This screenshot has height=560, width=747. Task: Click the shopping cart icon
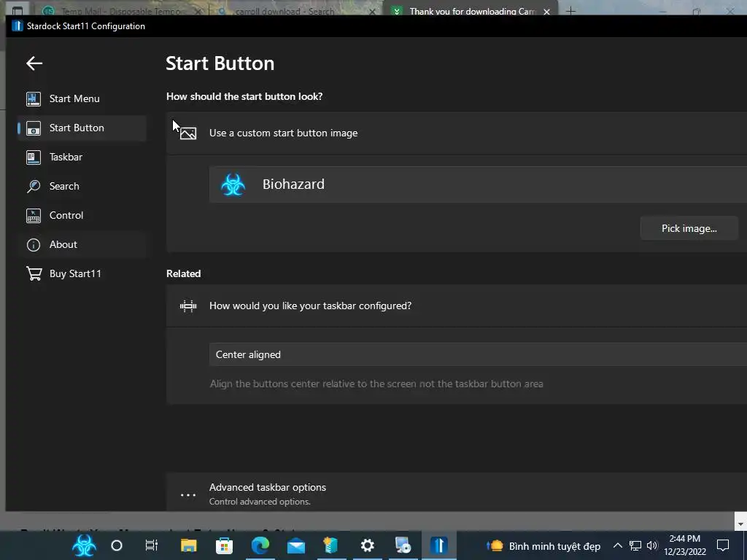34,273
